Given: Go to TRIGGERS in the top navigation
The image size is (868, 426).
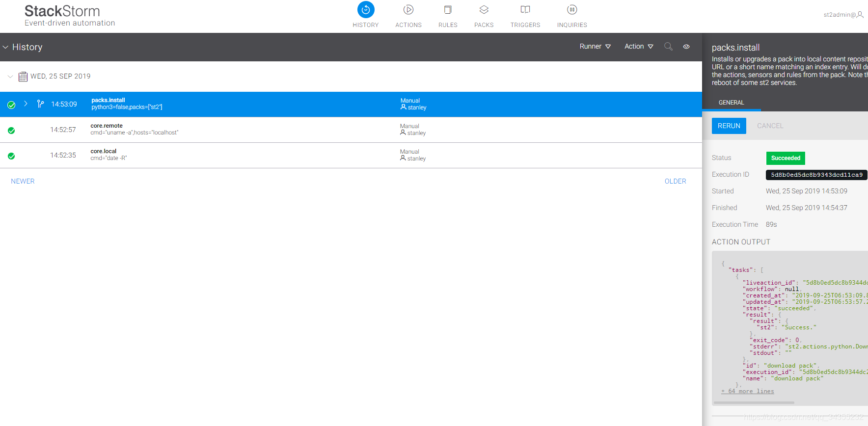Looking at the screenshot, I should [x=525, y=25].
